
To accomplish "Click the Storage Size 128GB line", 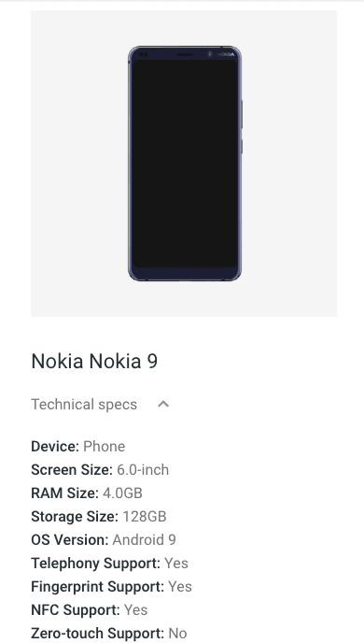I will (x=99, y=516).
